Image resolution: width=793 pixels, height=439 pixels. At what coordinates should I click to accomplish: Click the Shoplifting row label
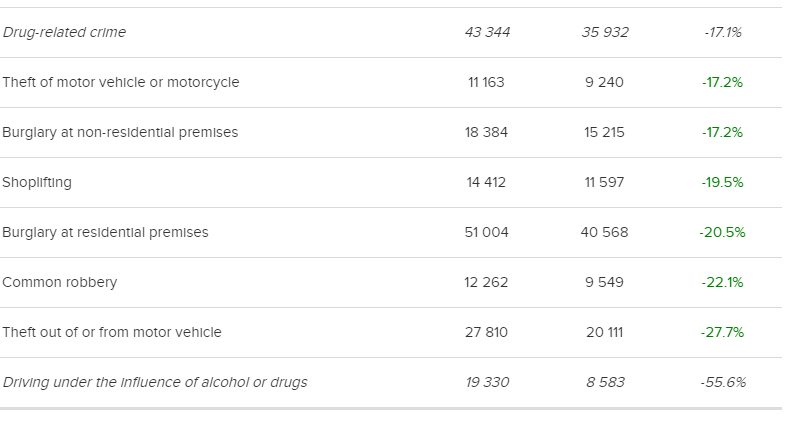click(37, 182)
